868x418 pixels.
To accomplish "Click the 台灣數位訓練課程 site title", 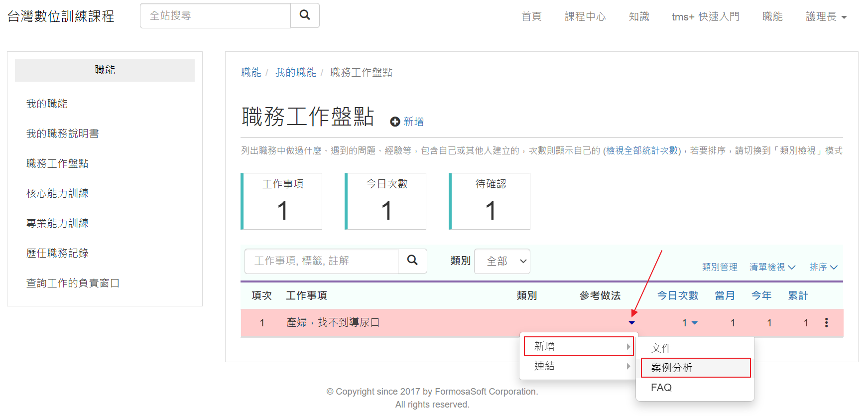I will 61,16.
